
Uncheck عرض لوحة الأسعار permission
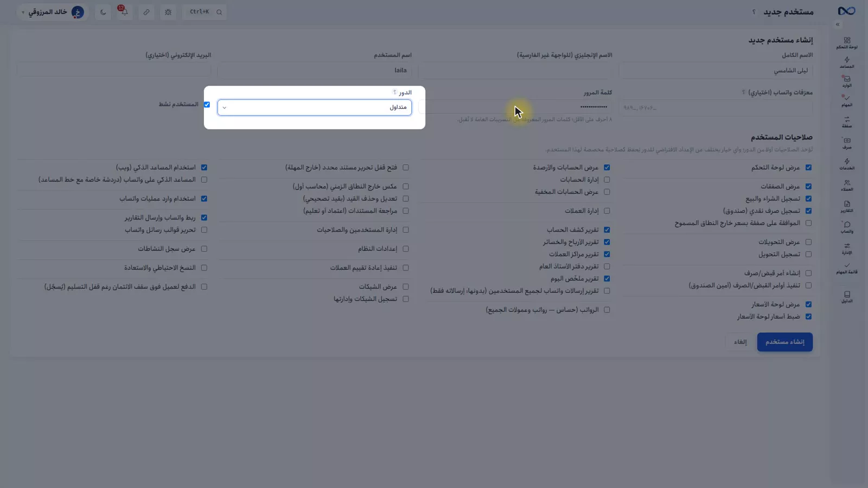pyautogui.click(x=808, y=305)
